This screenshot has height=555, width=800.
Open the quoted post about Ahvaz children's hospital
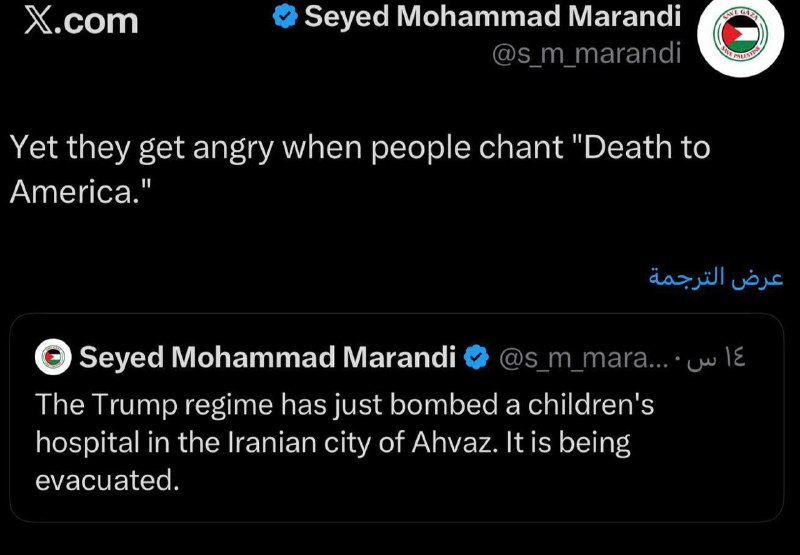coord(396,417)
